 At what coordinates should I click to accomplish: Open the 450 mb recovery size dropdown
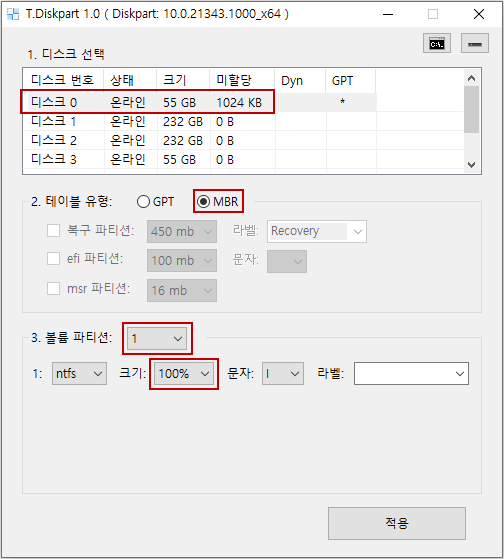click(182, 231)
